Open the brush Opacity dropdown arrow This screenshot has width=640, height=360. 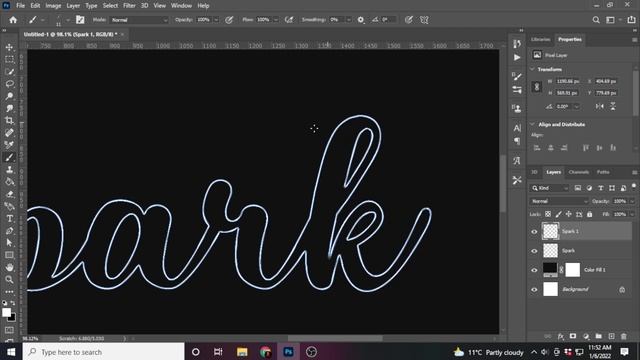pyautogui.click(x=216, y=20)
